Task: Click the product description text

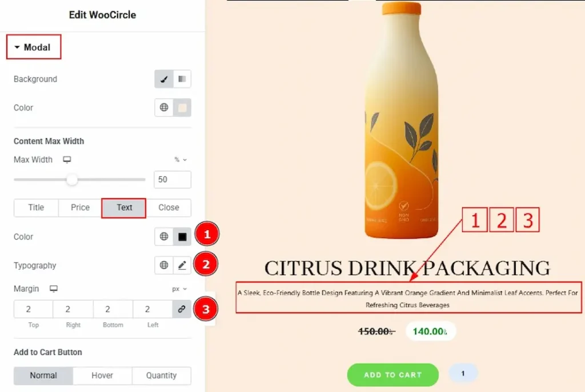Action: [x=408, y=299]
